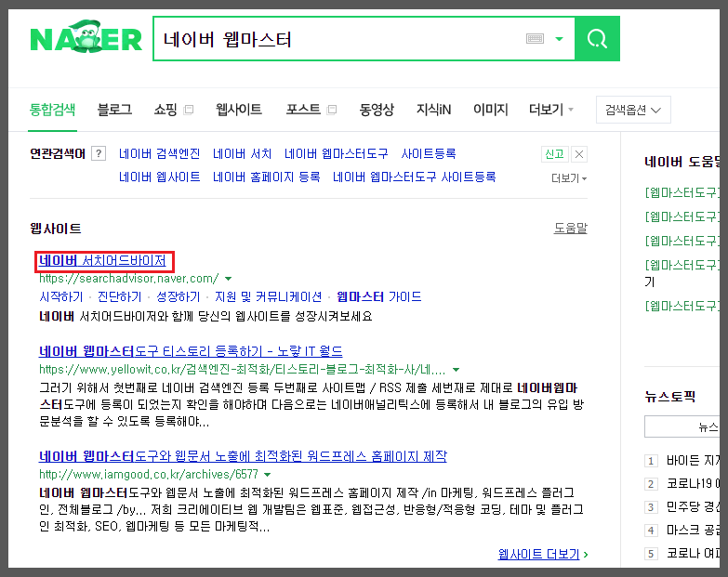Expand the search autocomplete dropdown arrow
The height and width of the screenshot is (577, 728).
pos(560,39)
